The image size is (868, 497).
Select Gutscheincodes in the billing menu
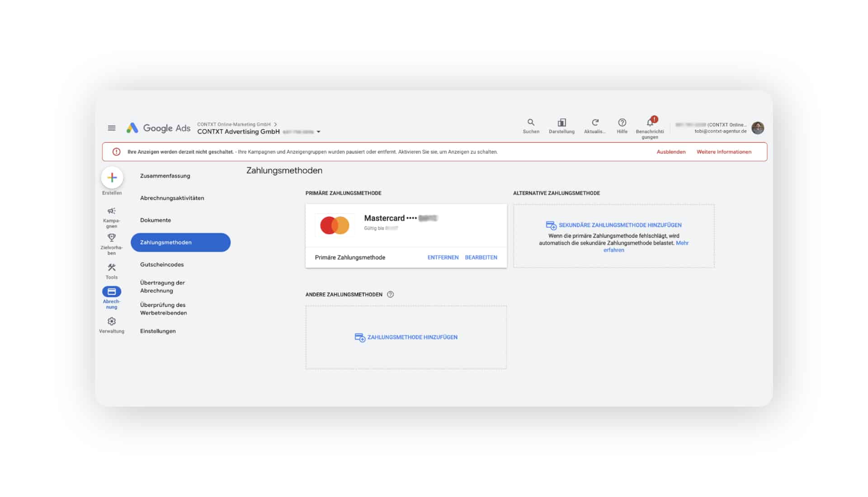[x=162, y=264]
